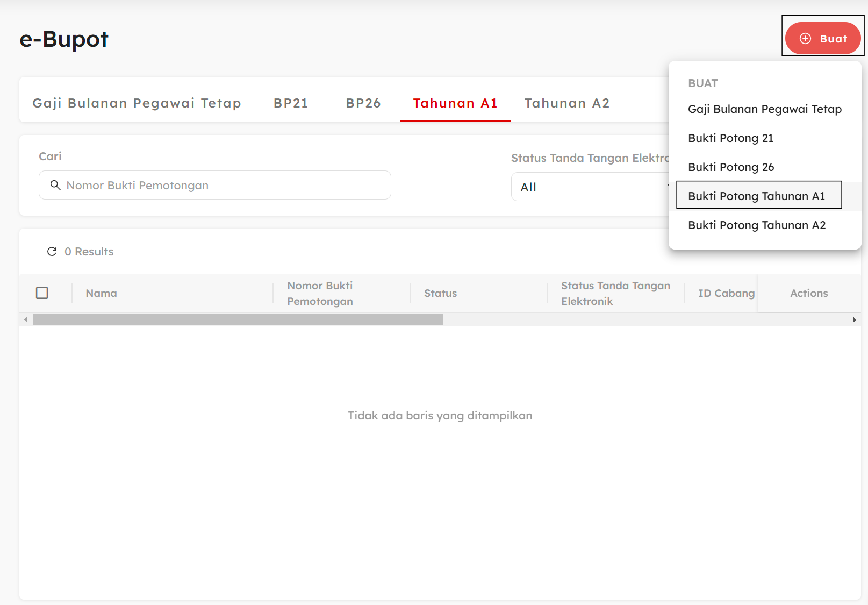868x605 pixels.
Task: Click the magnifier search icon
Action: (55, 186)
